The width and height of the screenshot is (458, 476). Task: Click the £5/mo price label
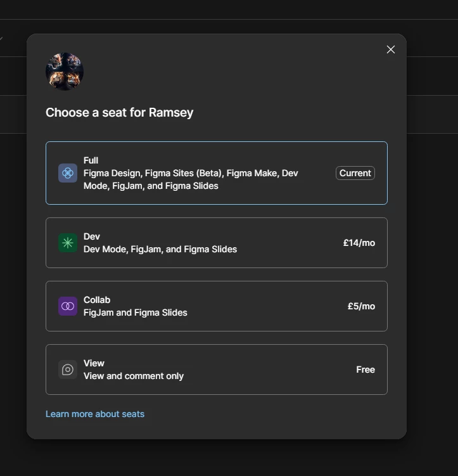pyautogui.click(x=361, y=306)
